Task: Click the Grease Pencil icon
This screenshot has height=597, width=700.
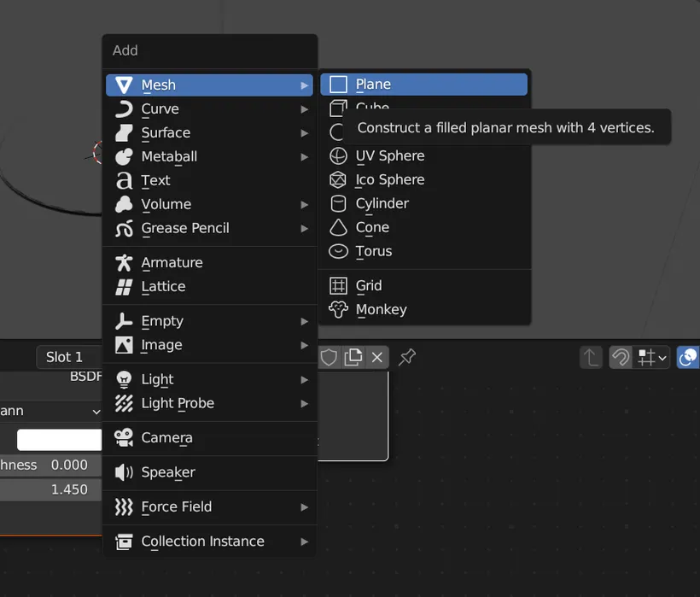Action: point(124,228)
